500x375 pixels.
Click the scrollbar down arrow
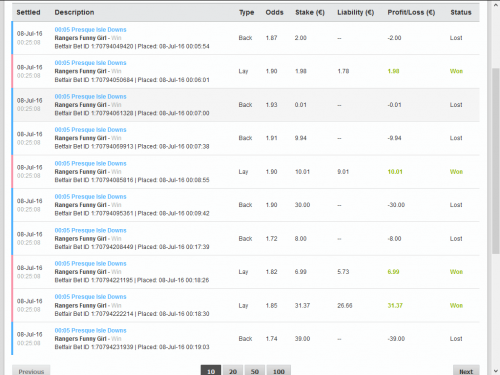tap(496, 370)
